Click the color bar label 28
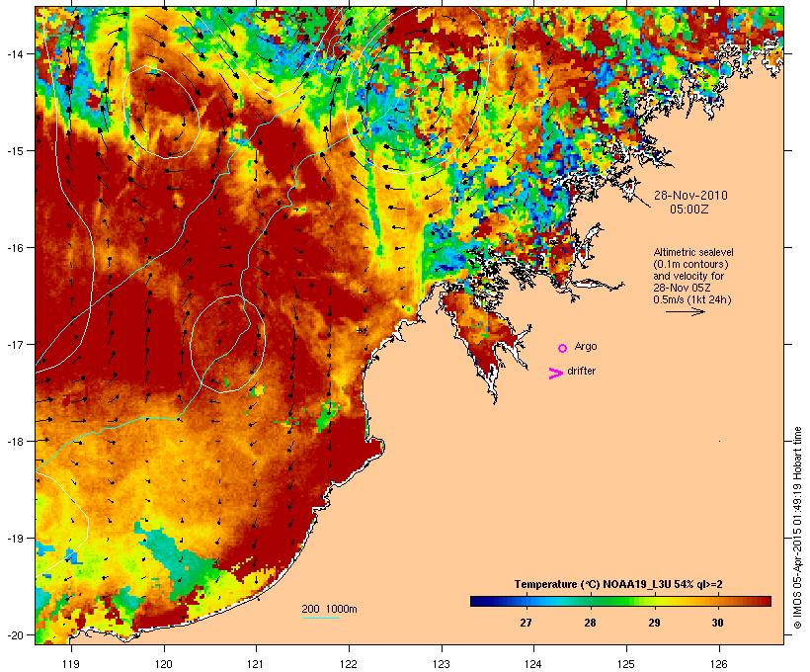Viewport: 810px width, 672px height. coord(590,623)
